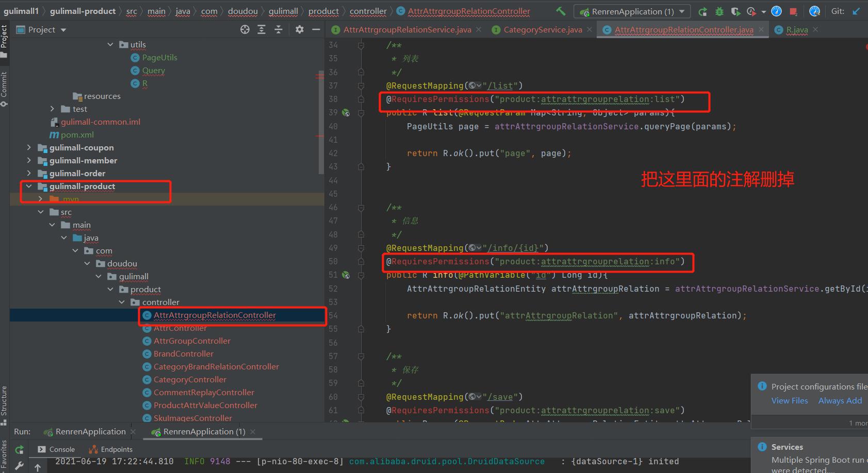Expand the gulimall-order module
This screenshot has width=868, height=473.
click(x=29, y=174)
